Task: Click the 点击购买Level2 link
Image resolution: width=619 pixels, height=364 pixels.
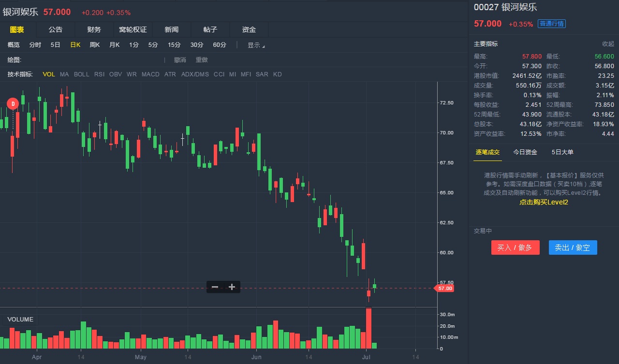Action: [544, 202]
